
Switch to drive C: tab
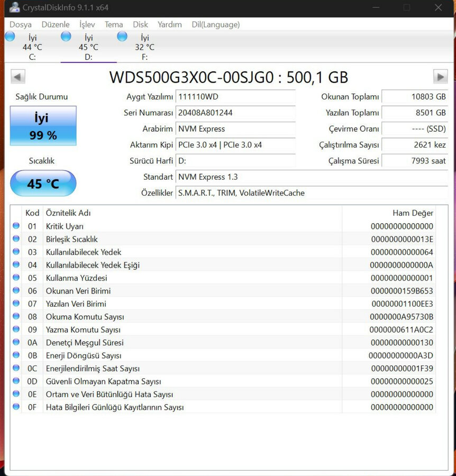[x=32, y=47]
